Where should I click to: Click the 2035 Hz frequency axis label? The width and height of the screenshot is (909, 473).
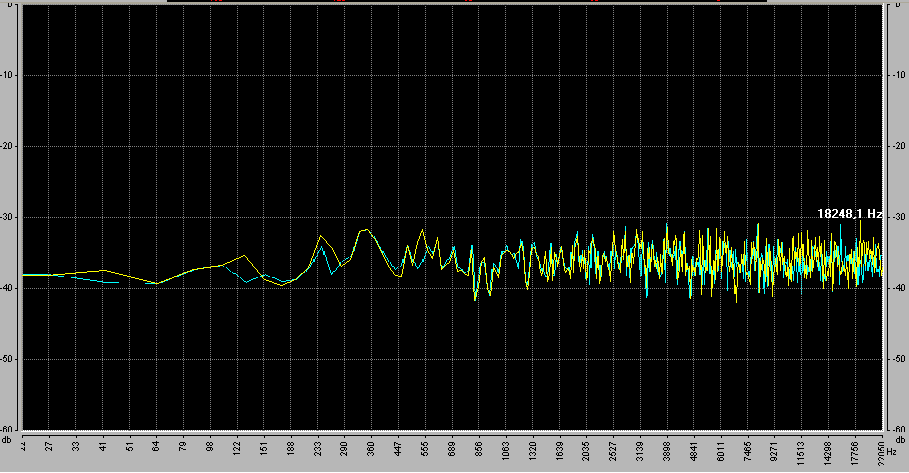586,446
